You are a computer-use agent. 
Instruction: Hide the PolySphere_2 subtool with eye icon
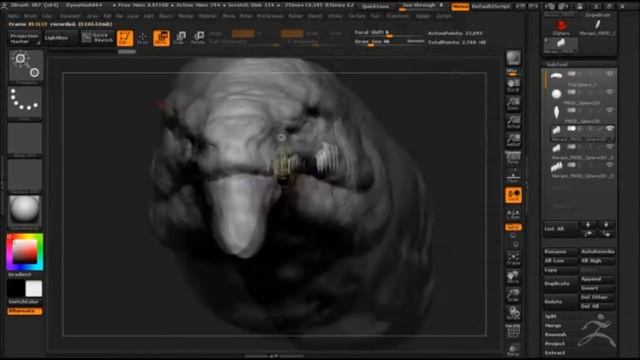click(x=609, y=74)
